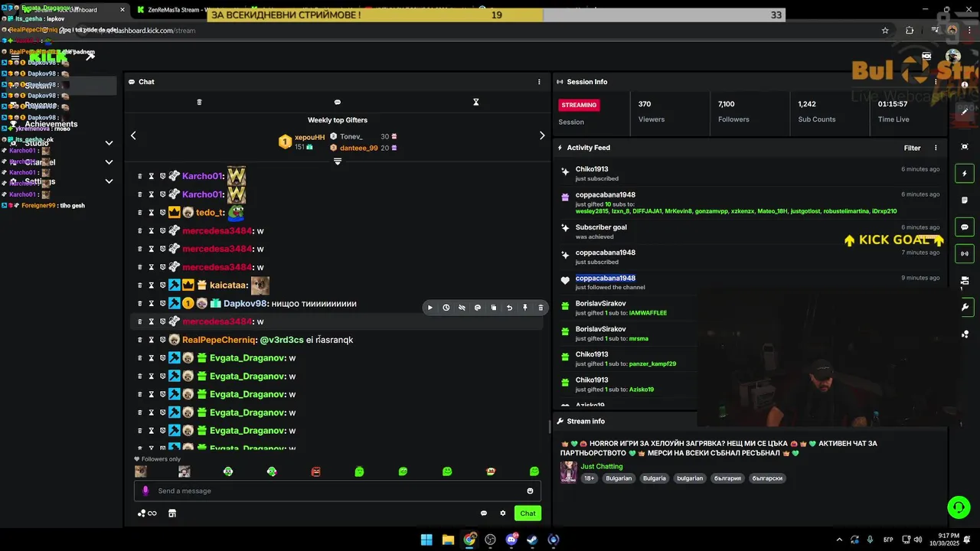Toggle Activity Feed lightning panel button

pyautogui.click(x=965, y=174)
